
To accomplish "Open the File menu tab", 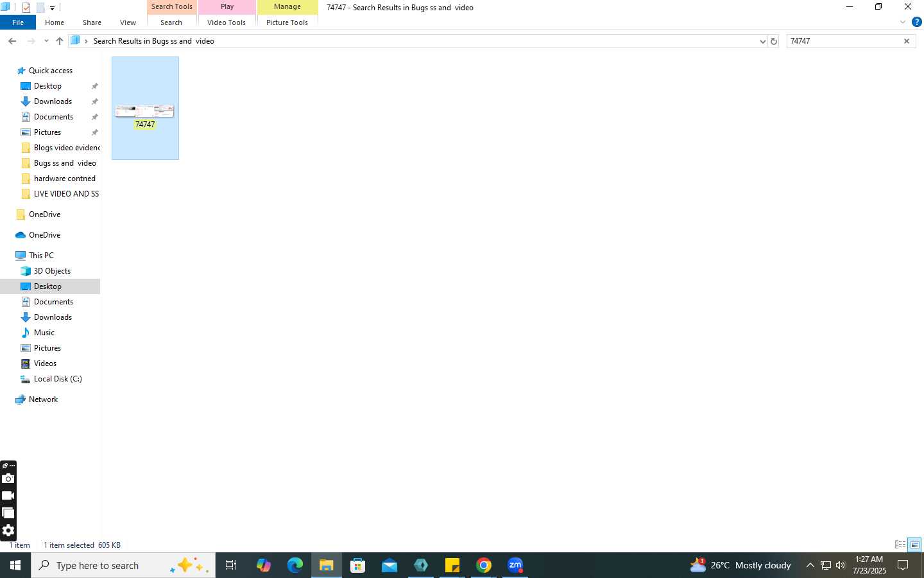I will tap(18, 22).
